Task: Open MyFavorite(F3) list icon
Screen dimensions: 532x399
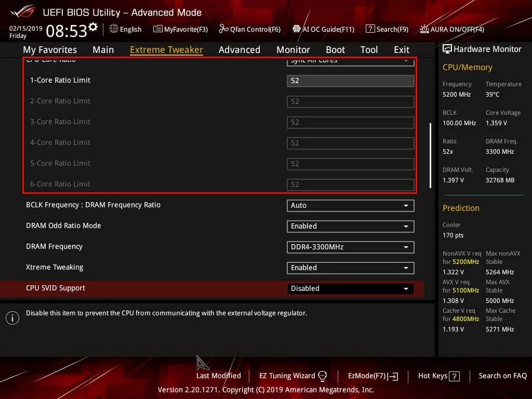Action: coord(157,29)
